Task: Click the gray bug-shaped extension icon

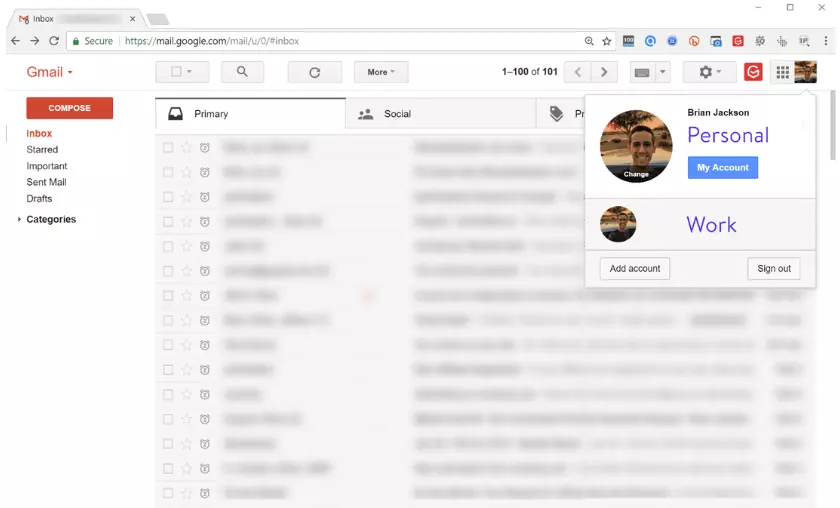Action: [760, 41]
